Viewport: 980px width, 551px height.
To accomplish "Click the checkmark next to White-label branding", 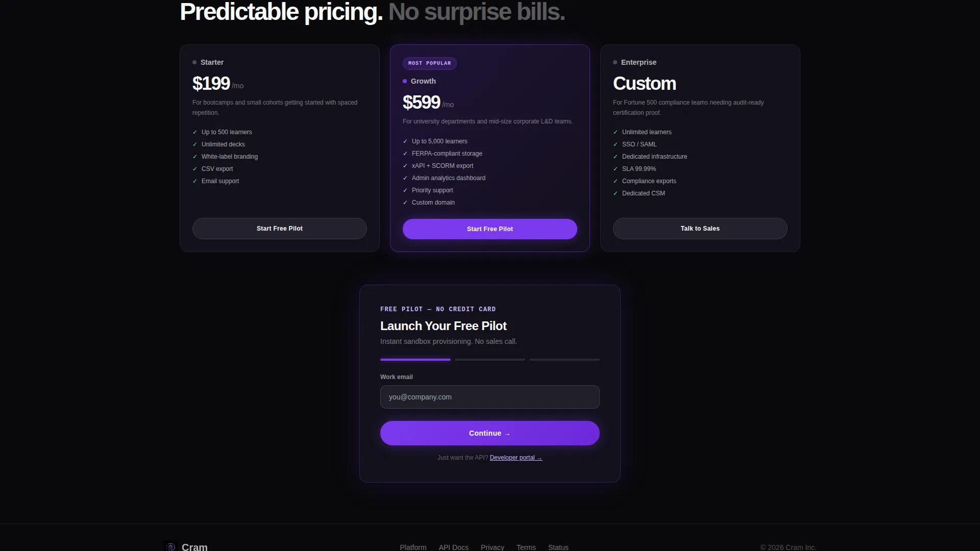I will tap(195, 157).
